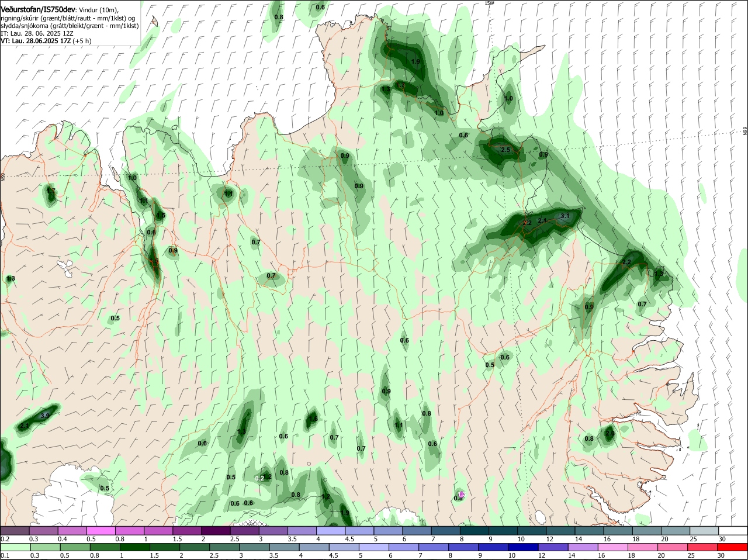Select the 'VT: Lau. 28.06.2025 17Z (+5 h)' line
The image size is (748, 560).
point(46,42)
